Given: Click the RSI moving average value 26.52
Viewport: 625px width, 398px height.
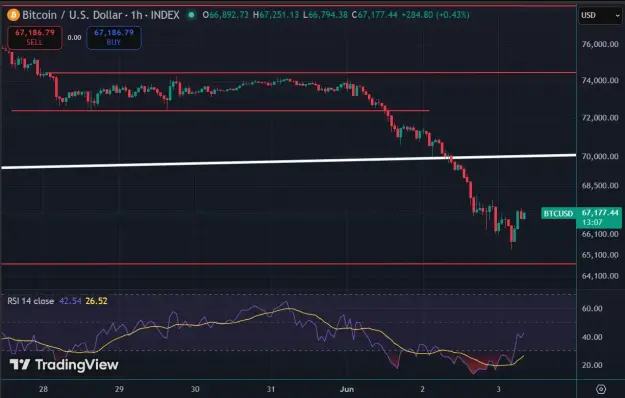Looking at the screenshot, I should [x=96, y=301].
